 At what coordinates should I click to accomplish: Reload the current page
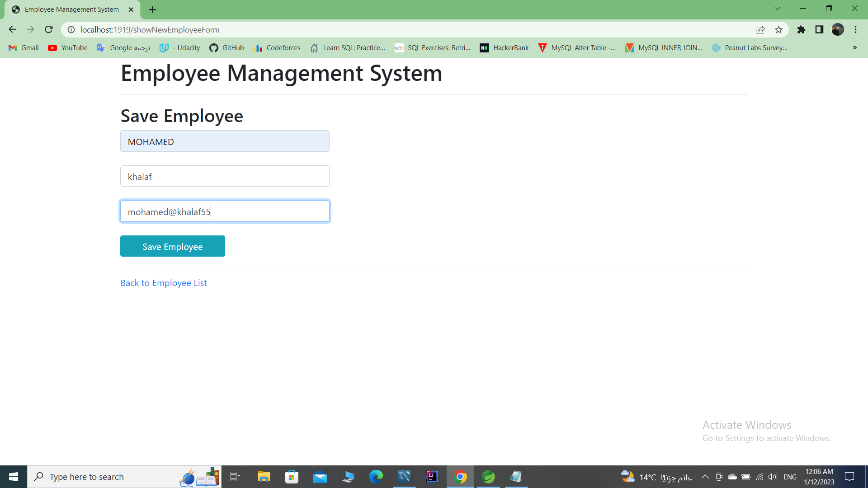48,29
